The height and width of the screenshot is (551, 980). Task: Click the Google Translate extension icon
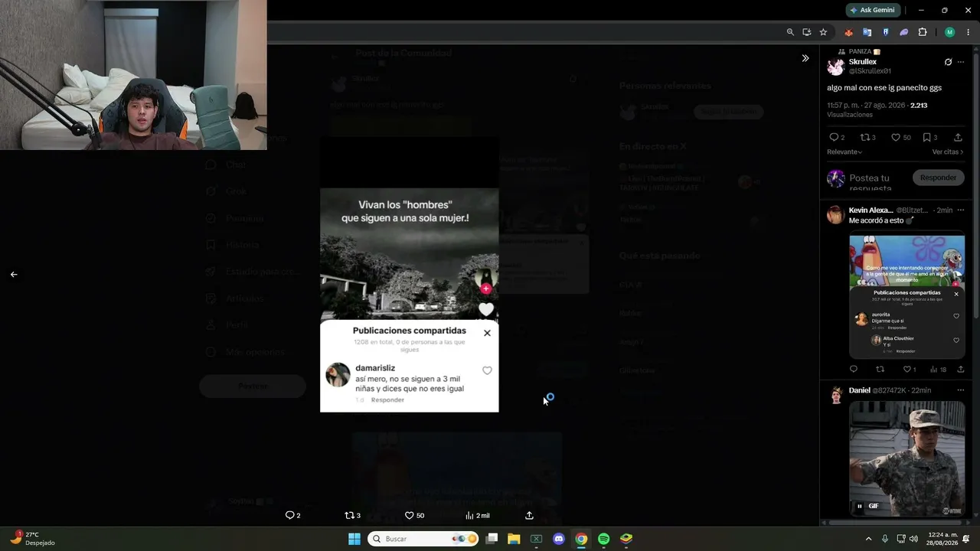[867, 32]
